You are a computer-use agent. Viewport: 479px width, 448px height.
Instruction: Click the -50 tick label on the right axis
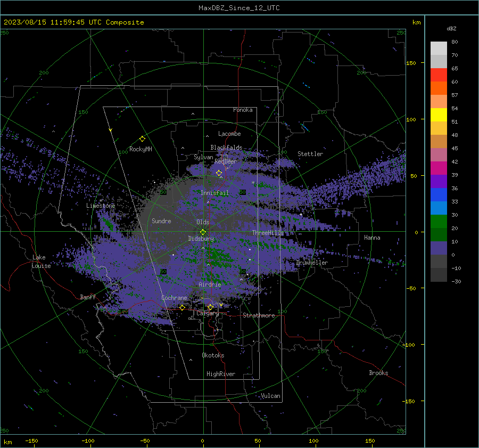[x=411, y=288]
